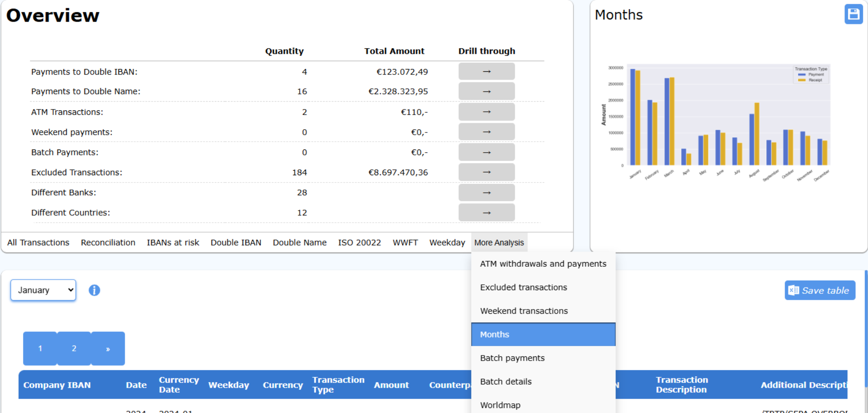868x413 pixels.
Task: Select Batch details menu entry
Action: click(506, 381)
